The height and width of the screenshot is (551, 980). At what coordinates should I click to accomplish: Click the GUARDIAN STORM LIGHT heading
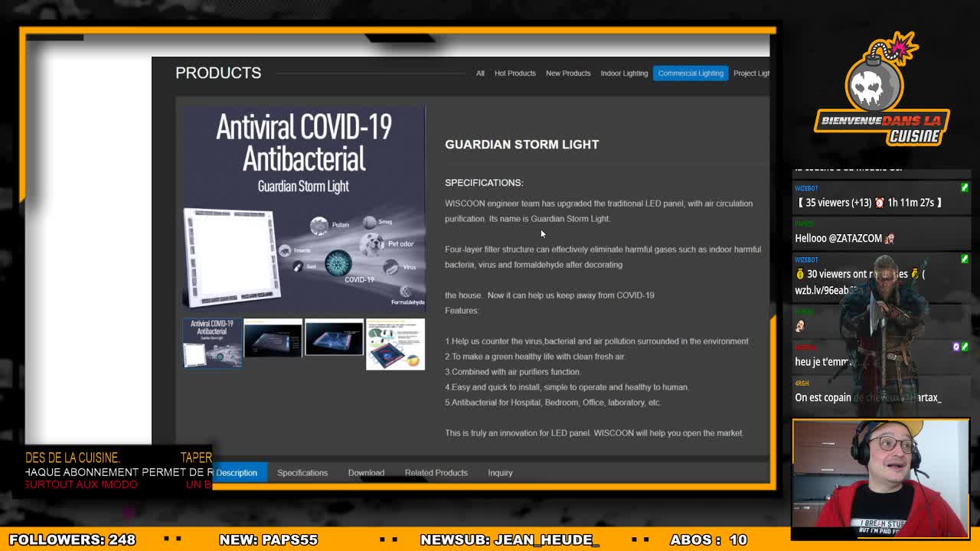[x=521, y=144]
